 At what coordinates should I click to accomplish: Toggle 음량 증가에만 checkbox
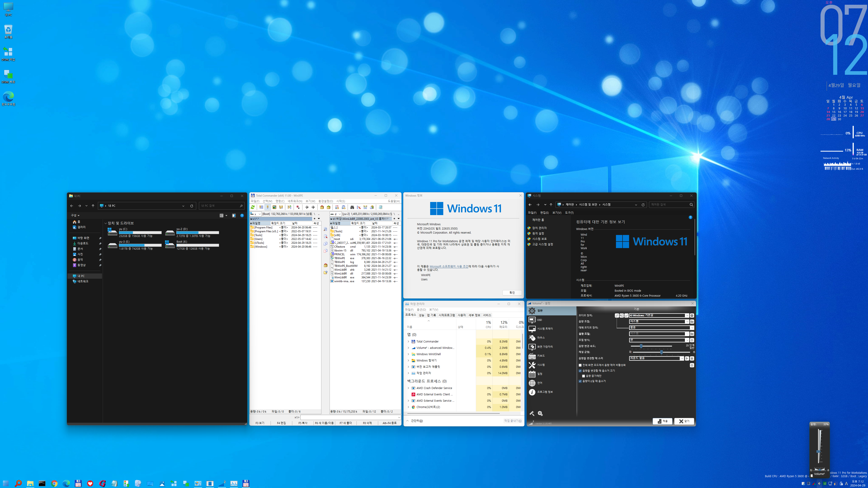click(x=584, y=376)
